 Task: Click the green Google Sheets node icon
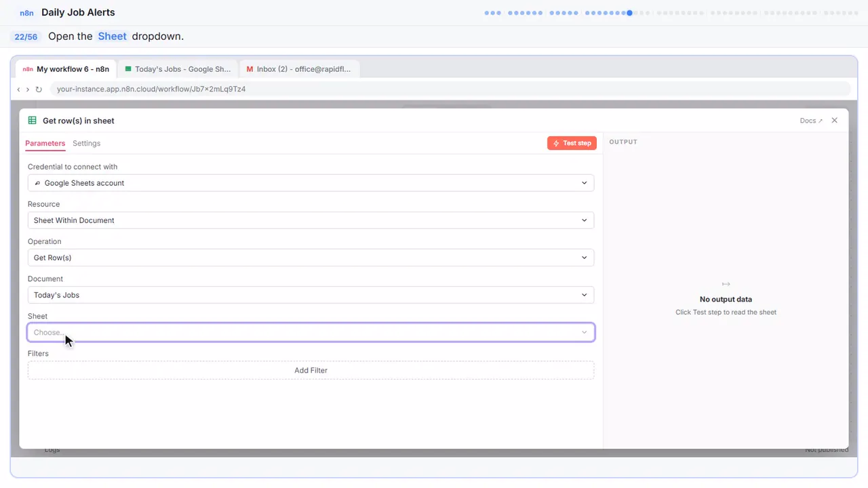coord(32,121)
